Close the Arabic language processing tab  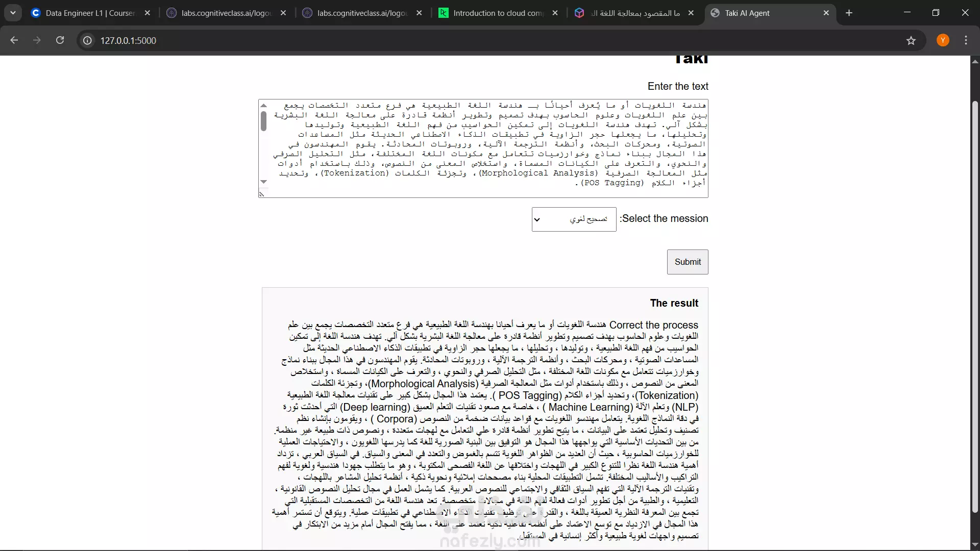point(691,13)
